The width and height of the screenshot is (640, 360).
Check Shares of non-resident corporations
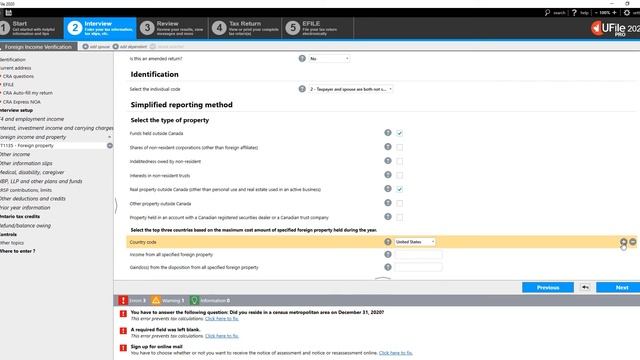click(400, 147)
